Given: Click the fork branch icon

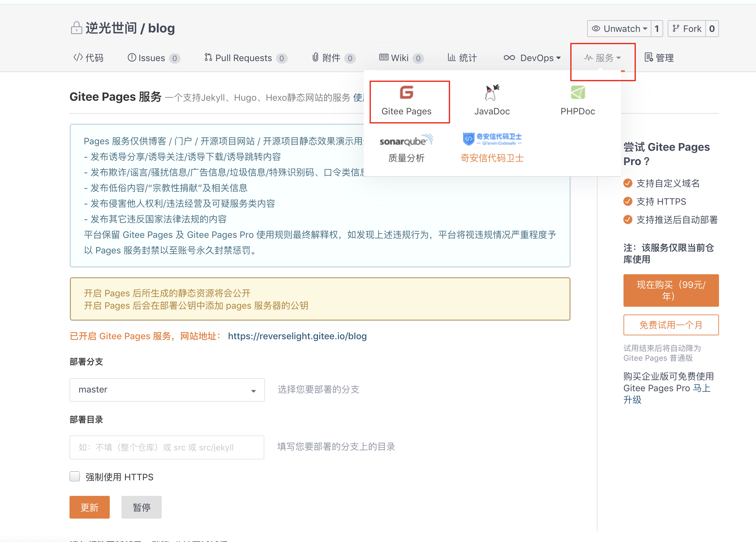Looking at the screenshot, I should 676,29.
